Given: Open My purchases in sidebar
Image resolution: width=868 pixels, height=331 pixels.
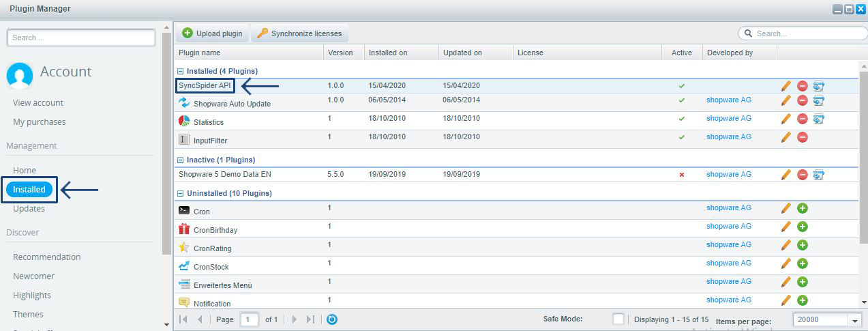Looking at the screenshot, I should [x=40, y=122].
